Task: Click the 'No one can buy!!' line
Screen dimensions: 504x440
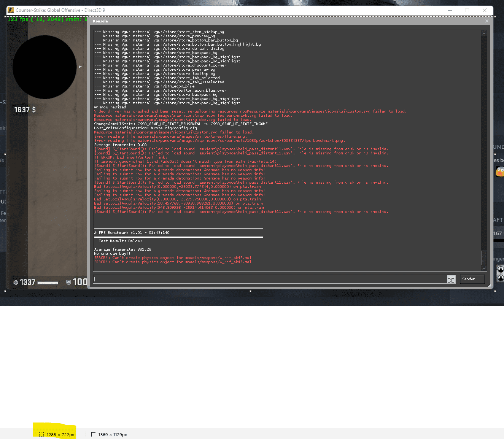Action: coord(113,254)
